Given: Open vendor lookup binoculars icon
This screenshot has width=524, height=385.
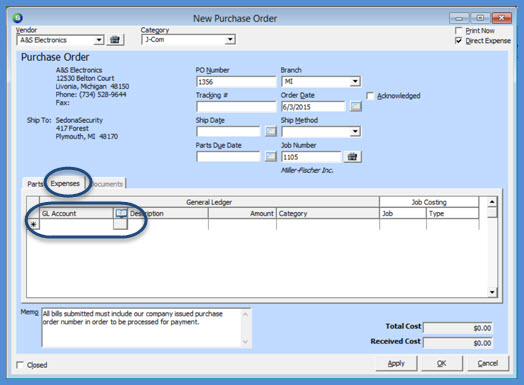Looking at the screenshot, I should tap(115, 40).
